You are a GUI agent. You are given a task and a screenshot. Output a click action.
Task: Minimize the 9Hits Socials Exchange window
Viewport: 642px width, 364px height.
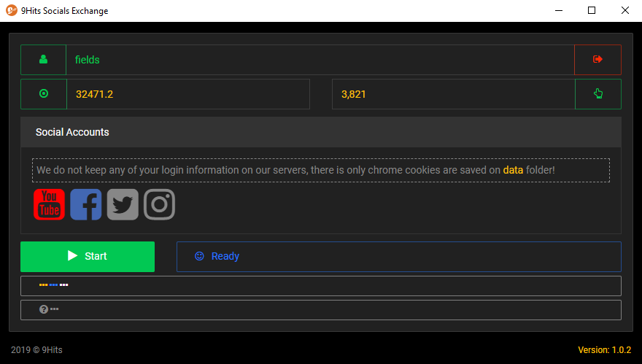[x=559, y=11]
